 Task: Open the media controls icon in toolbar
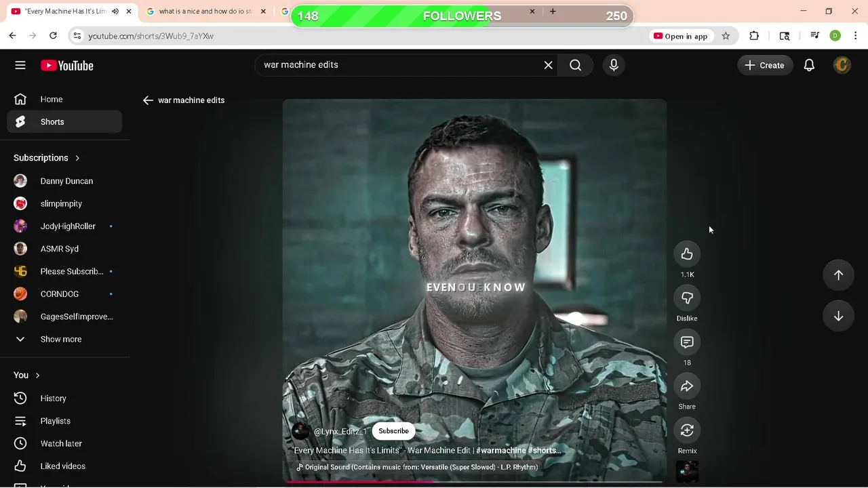click(815, 36)
